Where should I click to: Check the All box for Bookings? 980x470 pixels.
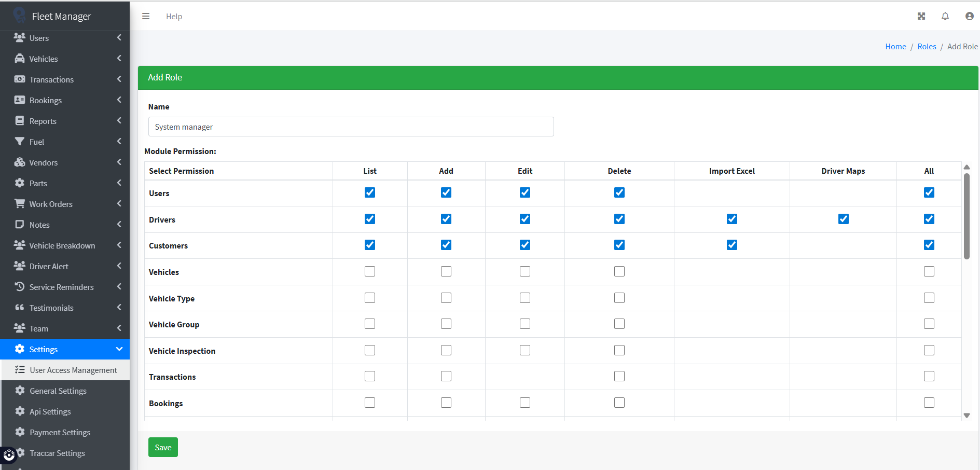[x=929, y=403]
